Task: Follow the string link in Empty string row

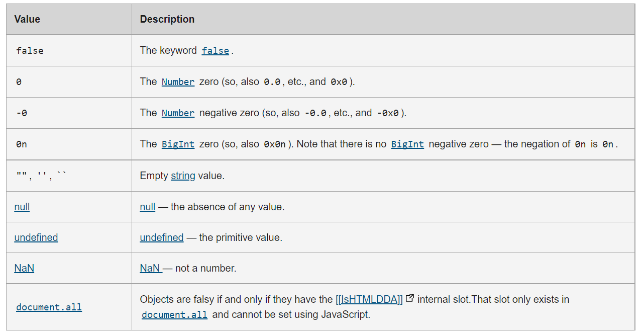Action: pos(183,176)
